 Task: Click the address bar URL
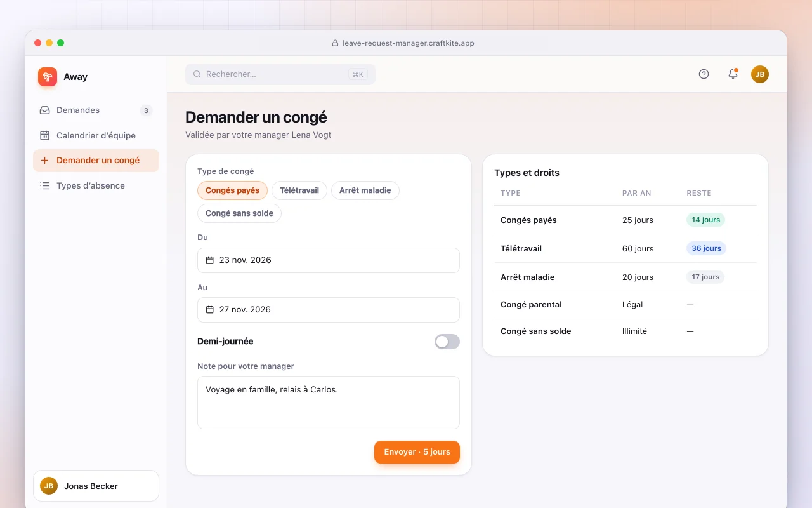click(x=409, y=43)
